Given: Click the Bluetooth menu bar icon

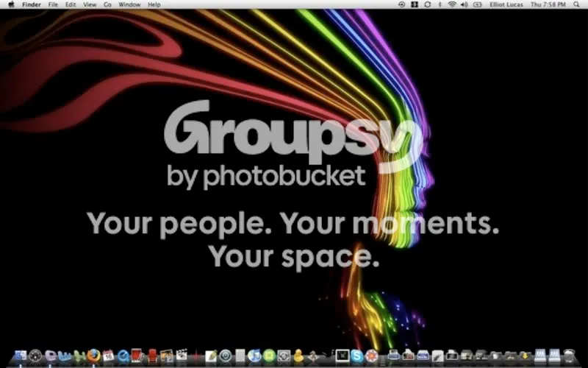Looking at the screenshot, I should coord(440,4).
